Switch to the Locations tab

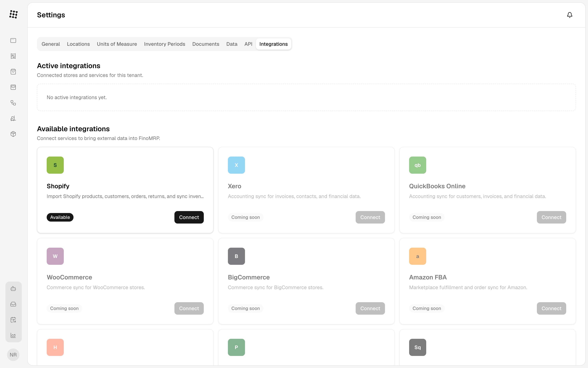pos(78,44)
